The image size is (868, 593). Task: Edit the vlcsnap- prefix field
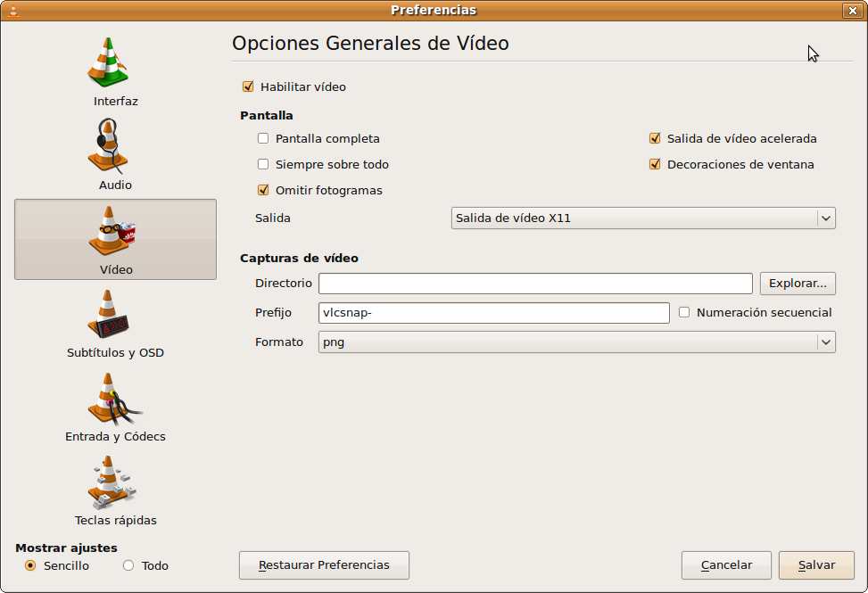coord(491,312)
